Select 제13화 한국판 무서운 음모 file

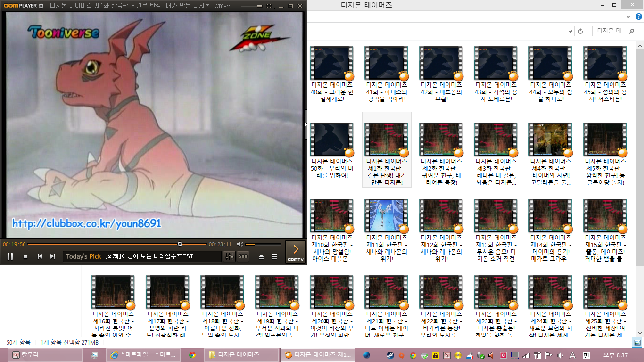(496, 231)
